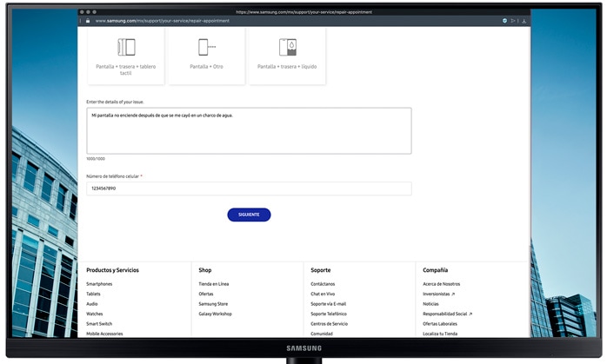Choose the Pantalla + Otro phone icon
This screenshot has width=607, height=364.
(x=205, y=47)
